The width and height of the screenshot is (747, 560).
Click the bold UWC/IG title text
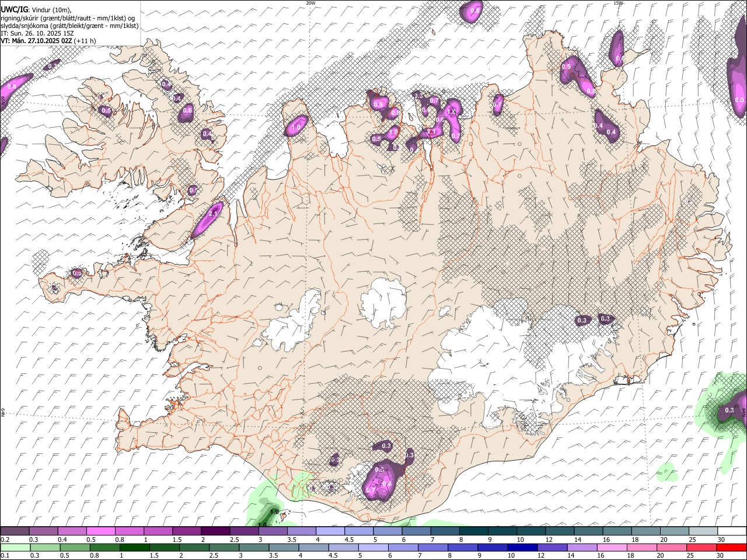[14, 9]
